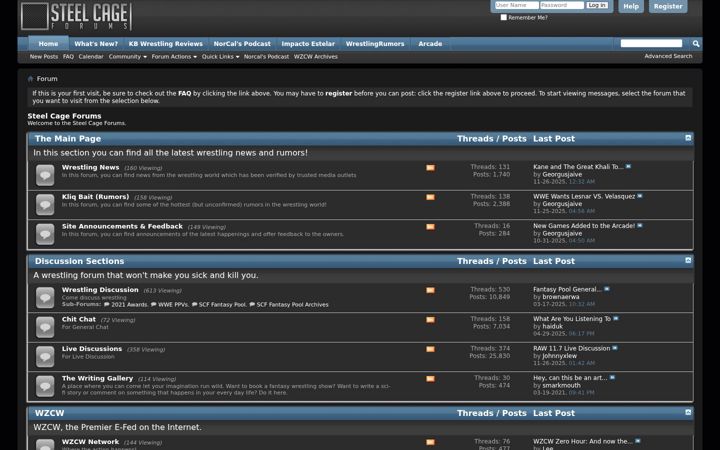This screenshot has width=720, height=450.
Task: Click the search magnifier icon
Action: click(696, 44)
